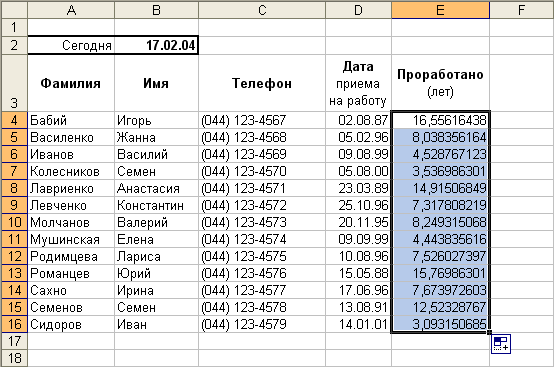
Task: Select the surname cell Молчанов
Action: (71, 222)
